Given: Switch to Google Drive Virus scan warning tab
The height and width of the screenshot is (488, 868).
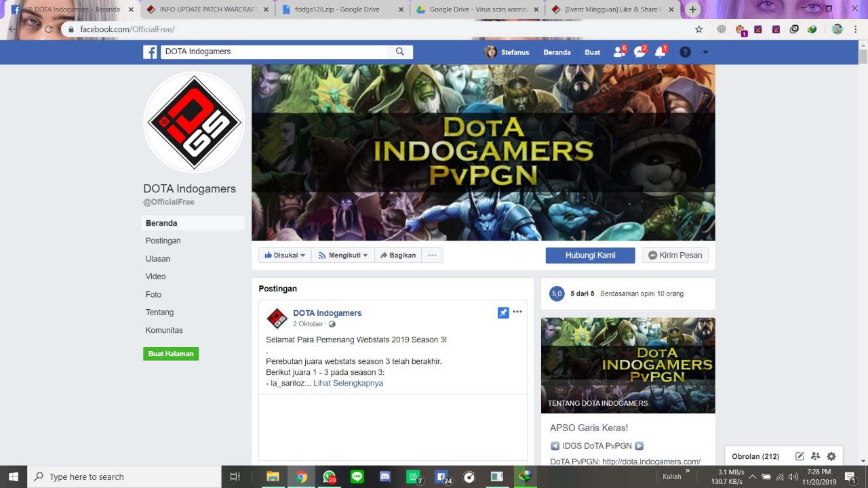Looking at the screenshot, I should coord(478,9).
